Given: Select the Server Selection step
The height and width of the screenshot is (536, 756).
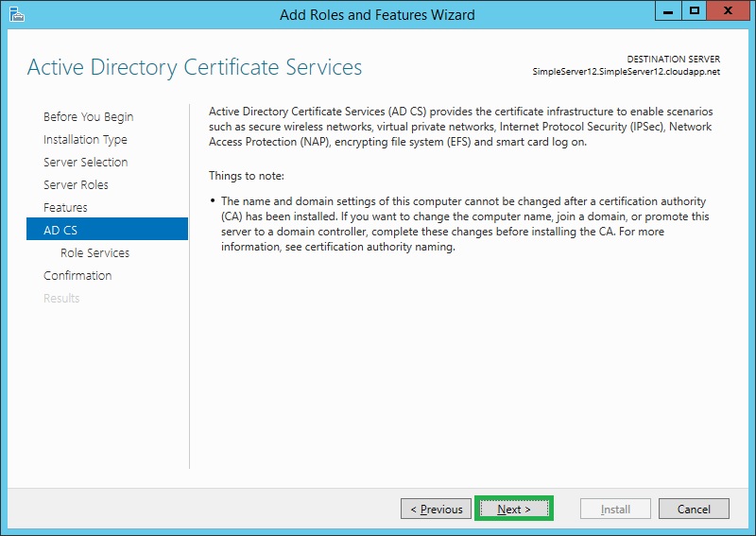Looking at the screenshot, I should [85, 163].
